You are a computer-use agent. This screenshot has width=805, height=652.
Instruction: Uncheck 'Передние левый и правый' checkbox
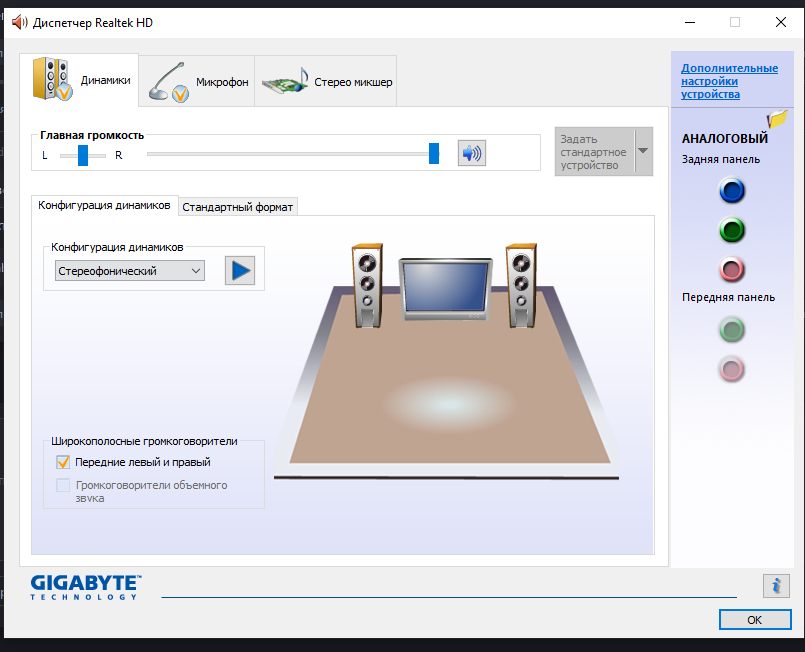(x=64, y=462)
